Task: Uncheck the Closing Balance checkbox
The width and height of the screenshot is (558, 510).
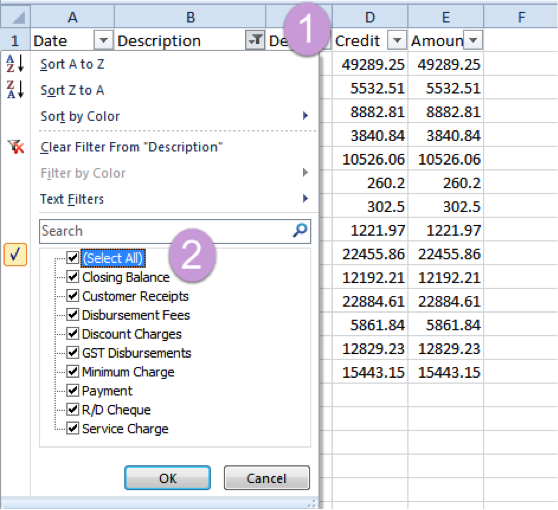Action: coord(73,277)
